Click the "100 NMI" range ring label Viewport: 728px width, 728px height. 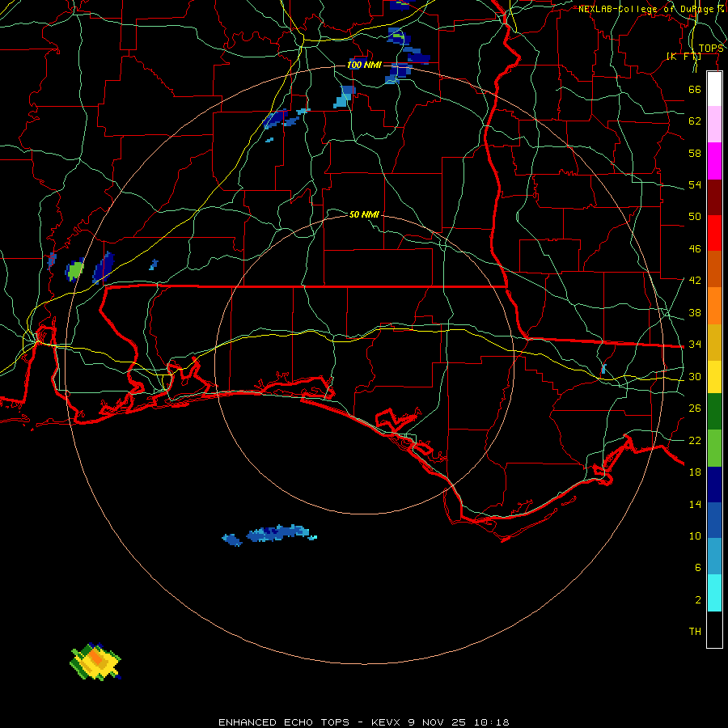(364, 65)
